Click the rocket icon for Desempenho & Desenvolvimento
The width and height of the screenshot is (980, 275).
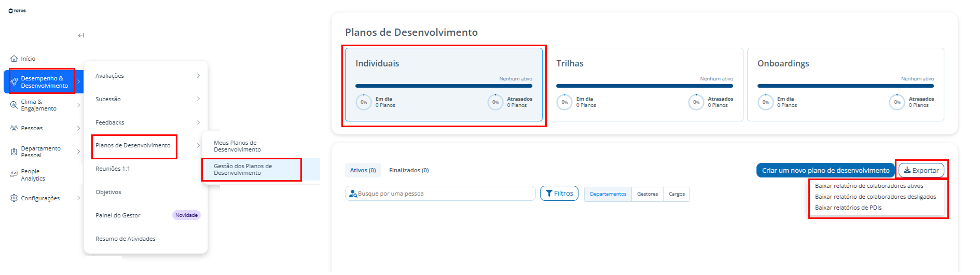click(x=14, y=82)
